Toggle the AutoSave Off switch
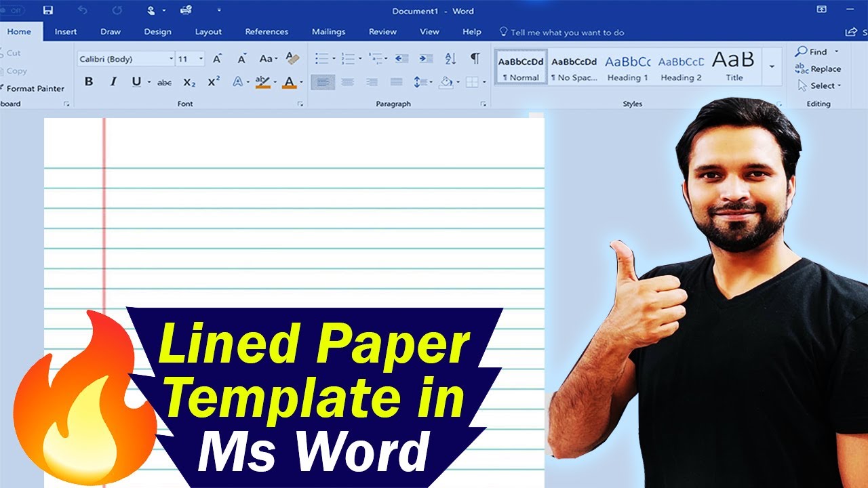 [x=12, y=11]
